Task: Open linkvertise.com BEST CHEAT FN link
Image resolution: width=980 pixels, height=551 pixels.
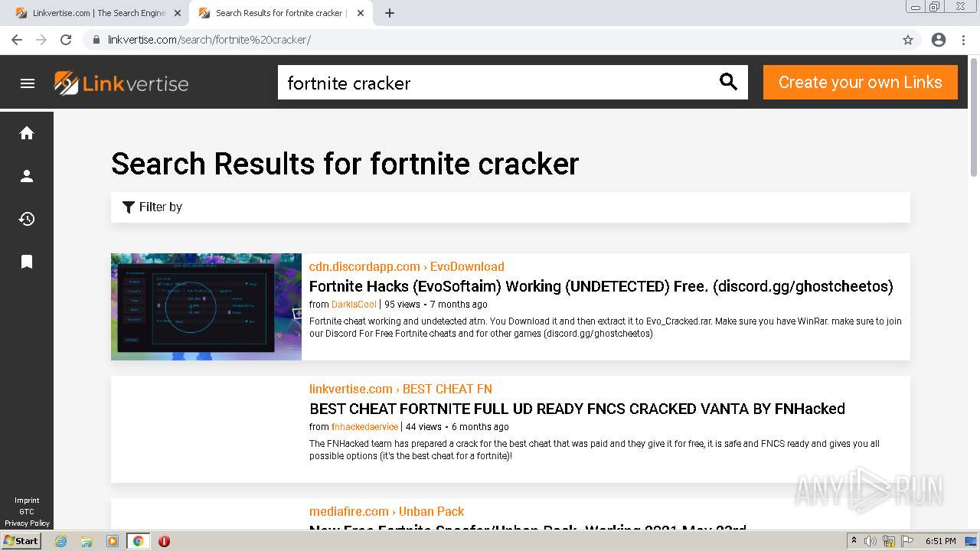Action: (x=400, y=389)
